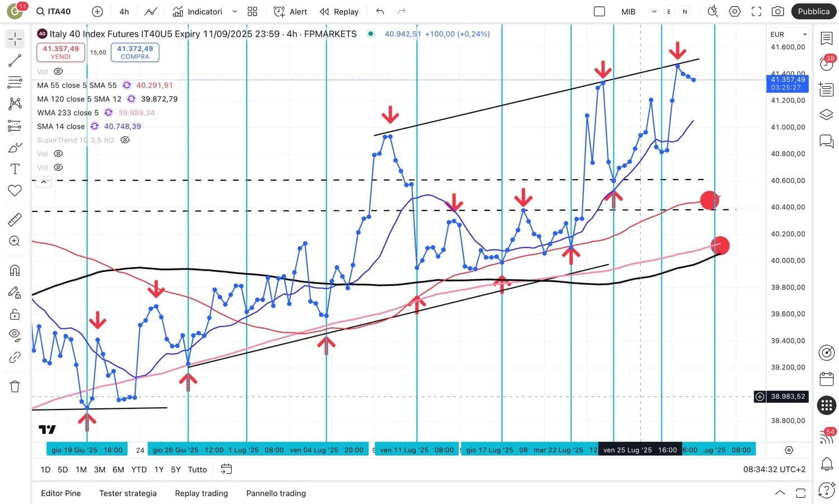
Task: Open the alerts panel showing 38
Action: 827,63
